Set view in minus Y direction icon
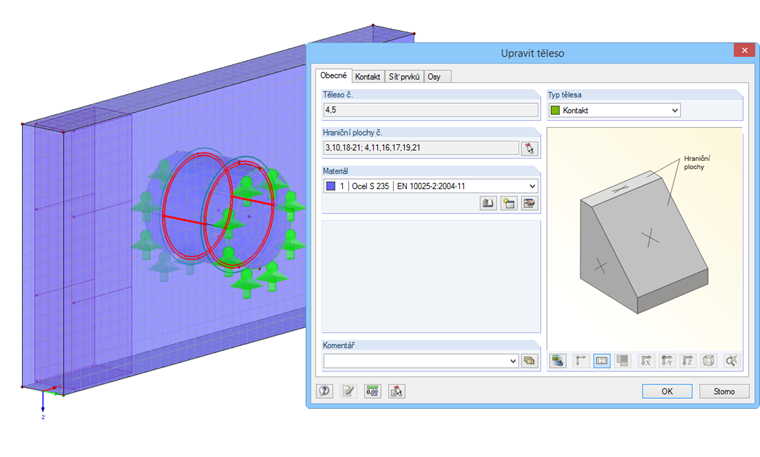 667,361
